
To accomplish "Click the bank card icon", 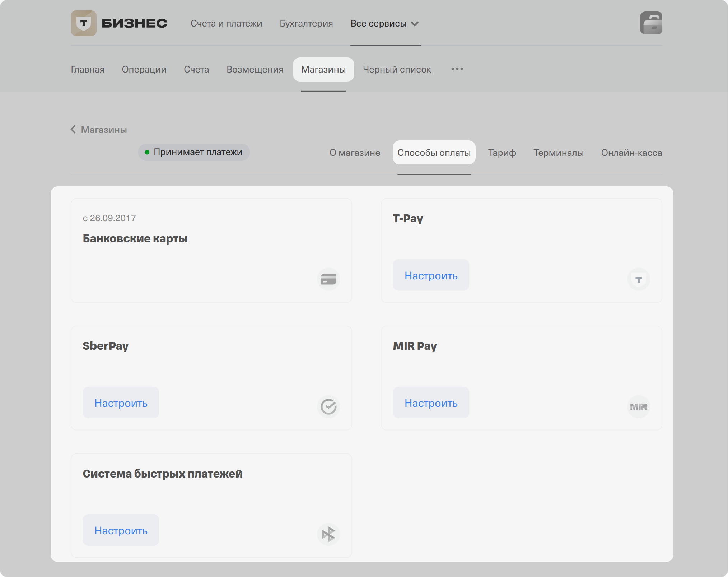I will (x=328, y=279).
